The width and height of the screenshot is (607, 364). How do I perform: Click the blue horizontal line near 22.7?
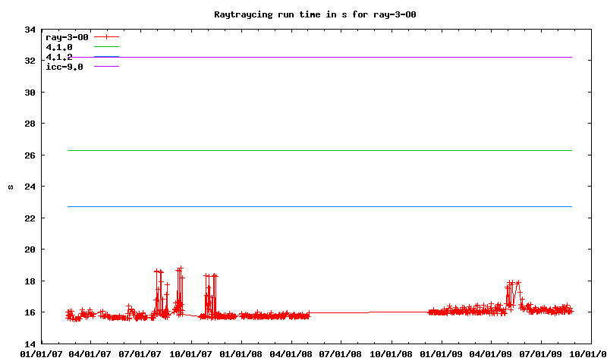pyautogui.click(x=319, y=206)
